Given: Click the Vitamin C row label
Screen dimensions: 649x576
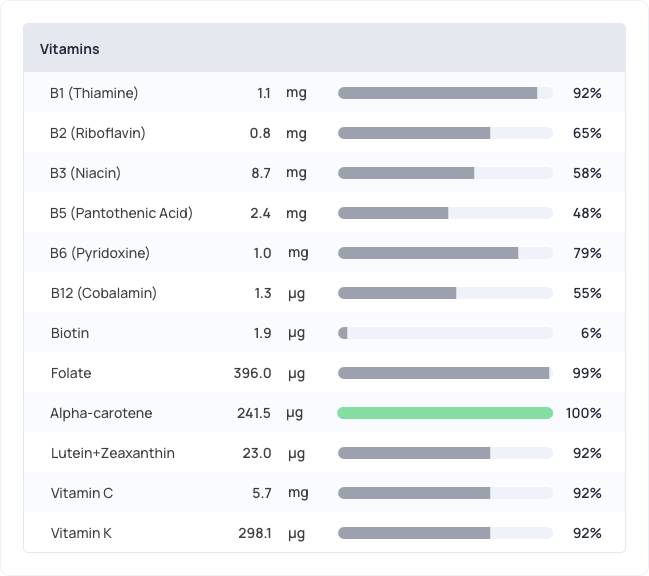Looking at the screenshot, I should [82, 493].
